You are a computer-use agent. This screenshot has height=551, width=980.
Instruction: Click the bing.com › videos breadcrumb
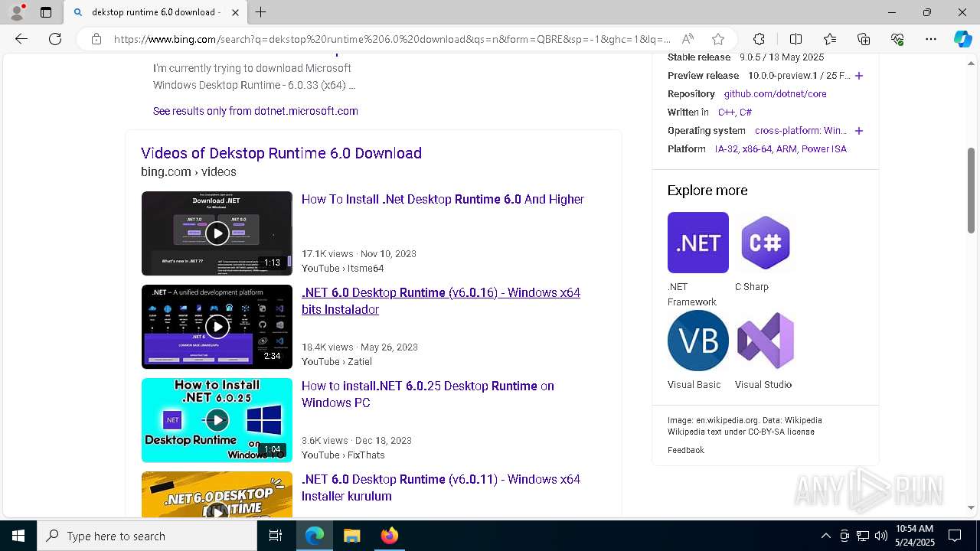point(188,172)
